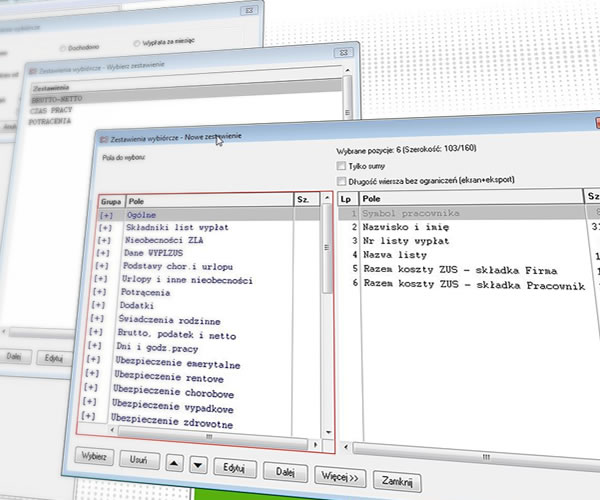Click Dalej in Nowe zestawienie window
Viewport: 600px width, 500px height.
pos(285,472)
